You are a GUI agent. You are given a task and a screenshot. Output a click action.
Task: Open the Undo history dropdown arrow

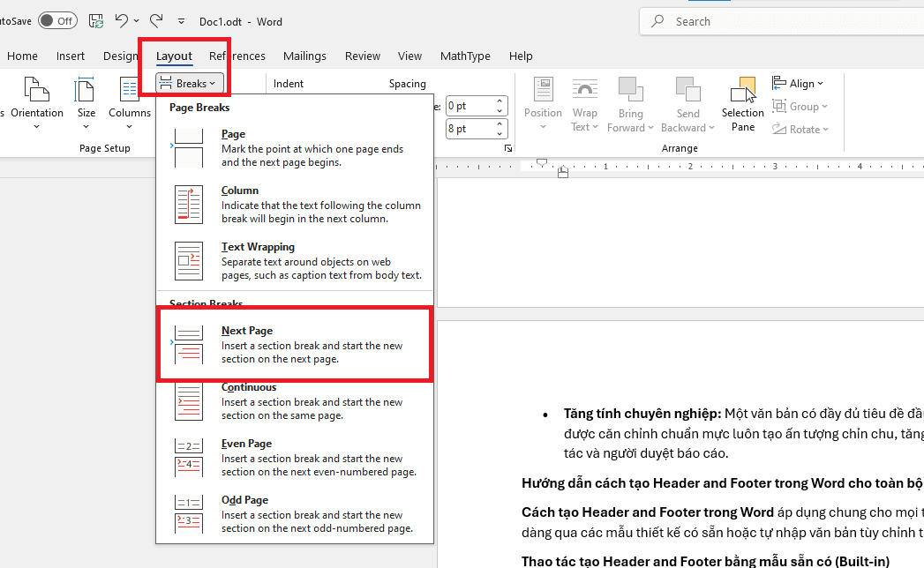tap(137, 21)
